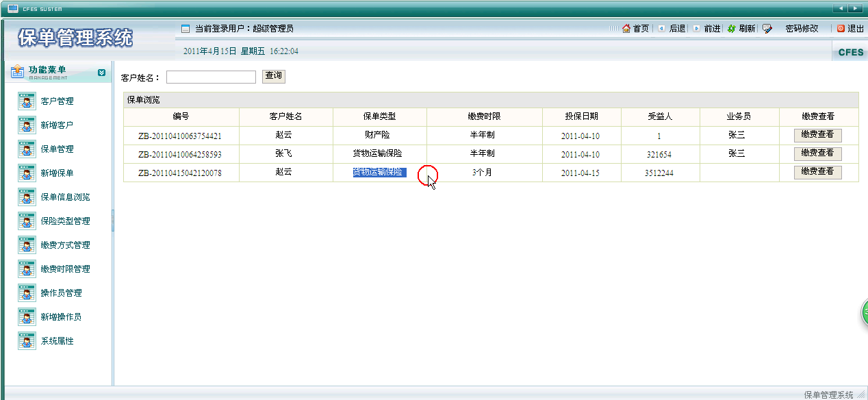Focus the 客户姓名 input field

pyautogui.click(x=211, y=77)
